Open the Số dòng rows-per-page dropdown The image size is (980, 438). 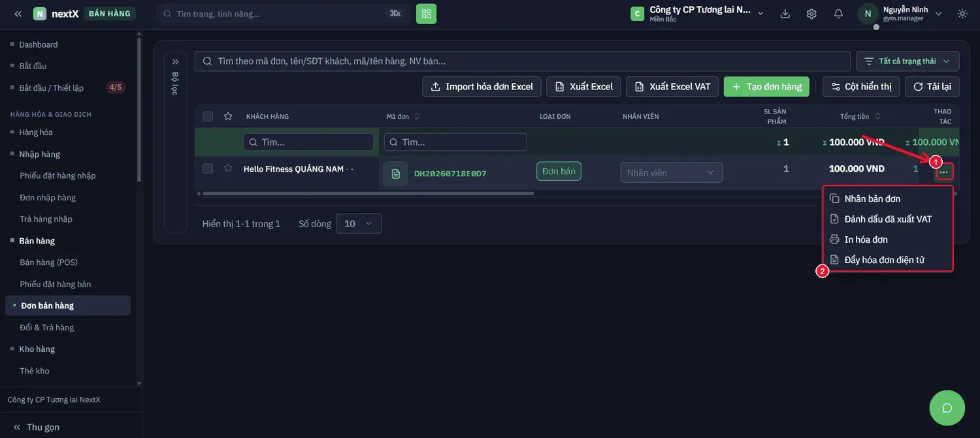pos(359,223)
